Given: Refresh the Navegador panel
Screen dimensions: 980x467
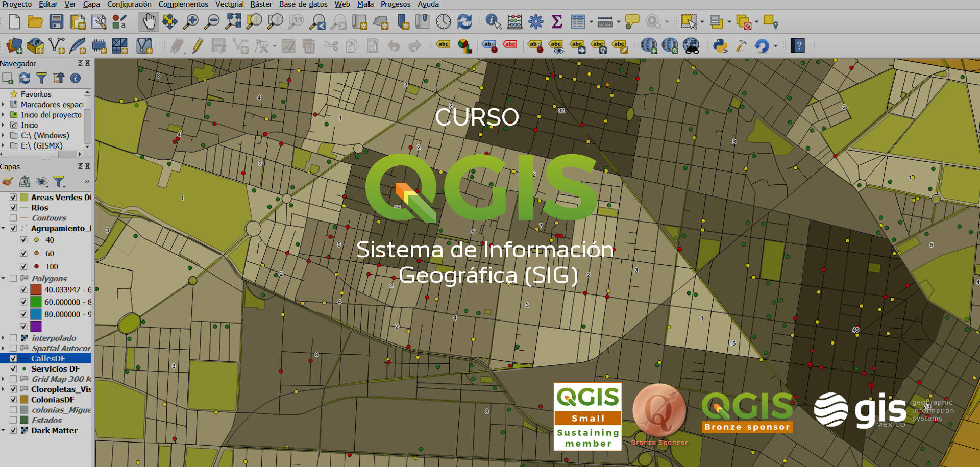Looking at the screenshot, I should point(24,78).
